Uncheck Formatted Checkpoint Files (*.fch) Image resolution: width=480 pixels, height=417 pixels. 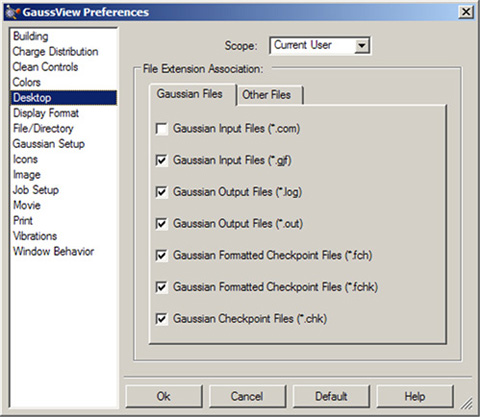(x=162, y=255)
